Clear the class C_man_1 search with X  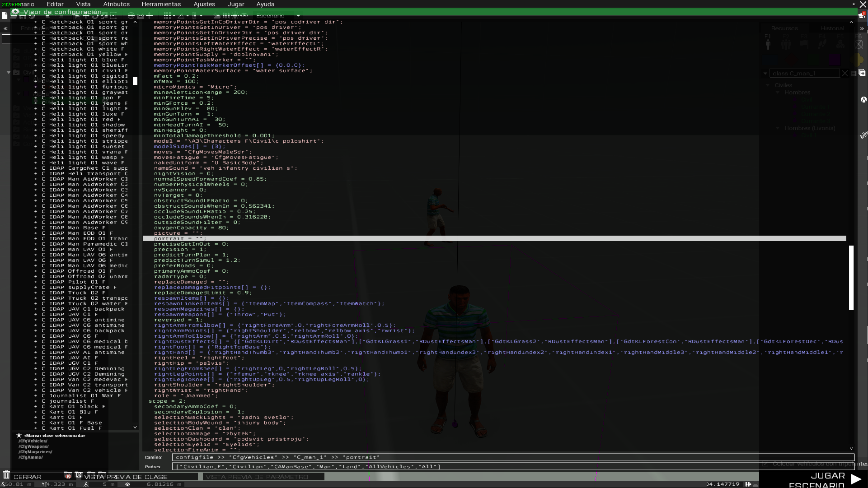click(x=845, y=73)
